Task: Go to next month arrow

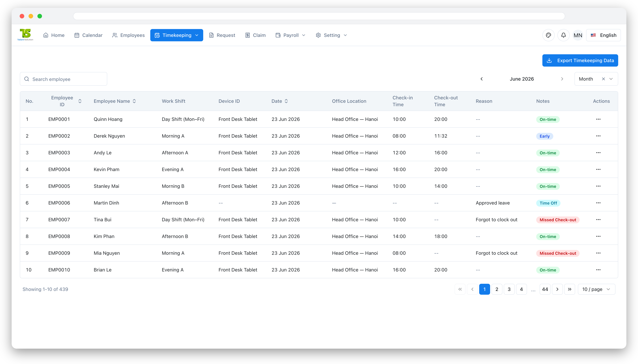Action: tap(562, 79)
